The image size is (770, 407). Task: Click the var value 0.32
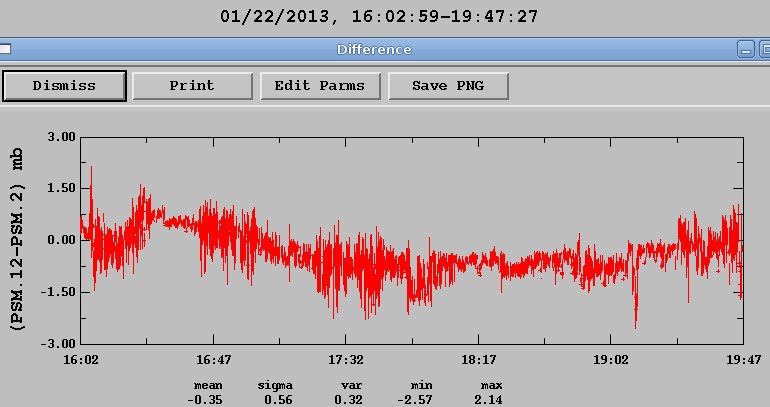click(348, 400)
